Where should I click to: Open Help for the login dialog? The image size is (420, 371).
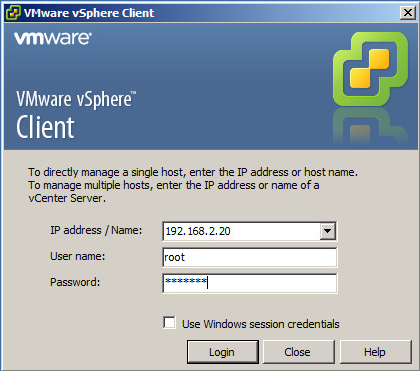375,352
